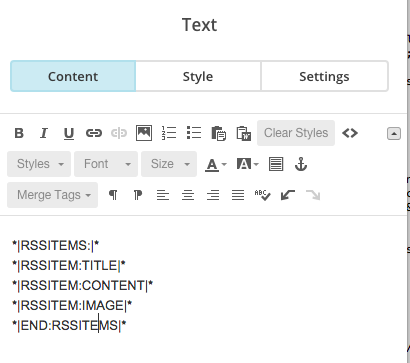Open the source code view icon
Screen dimensions: 410x363
point(350,133)
